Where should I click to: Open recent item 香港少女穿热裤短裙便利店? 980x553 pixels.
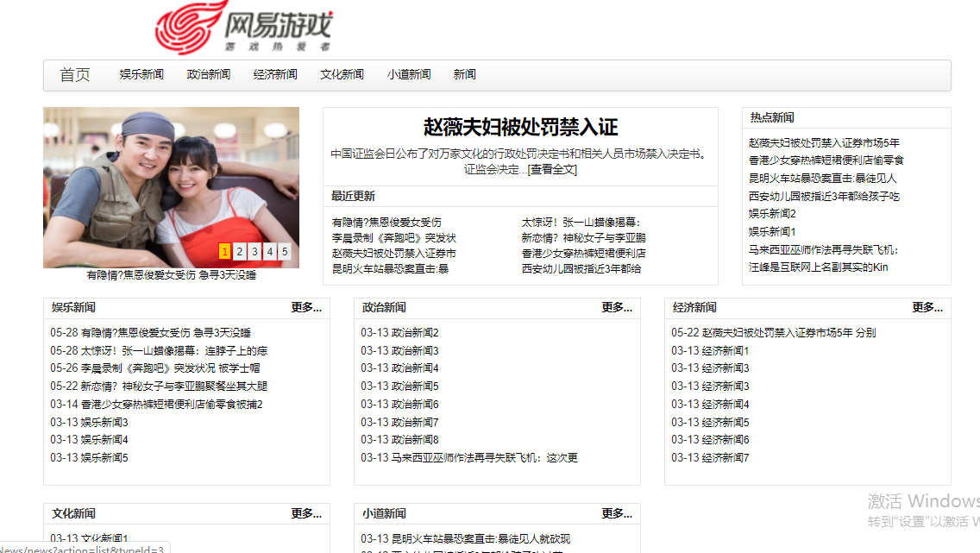(584, 253)
